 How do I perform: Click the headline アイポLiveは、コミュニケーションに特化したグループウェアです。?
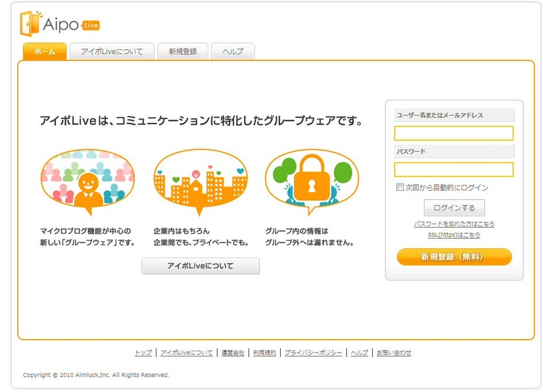tap(201, 120)
